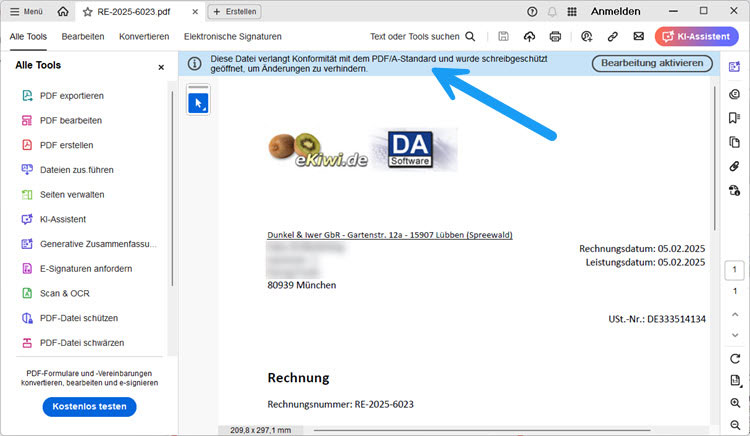The width and height of the screenshot is (750, 436).
Task: Click the share with others icon
Action: pos(586,36)
